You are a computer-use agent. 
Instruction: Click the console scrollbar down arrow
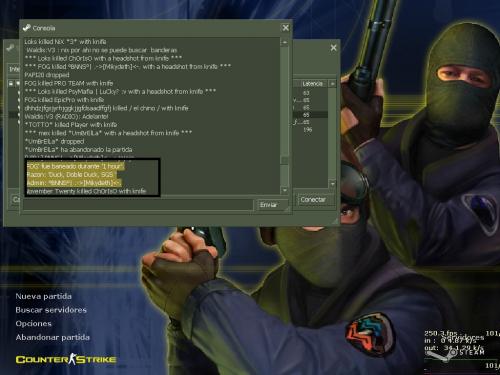pyautogui.click(x=285, y=190)
